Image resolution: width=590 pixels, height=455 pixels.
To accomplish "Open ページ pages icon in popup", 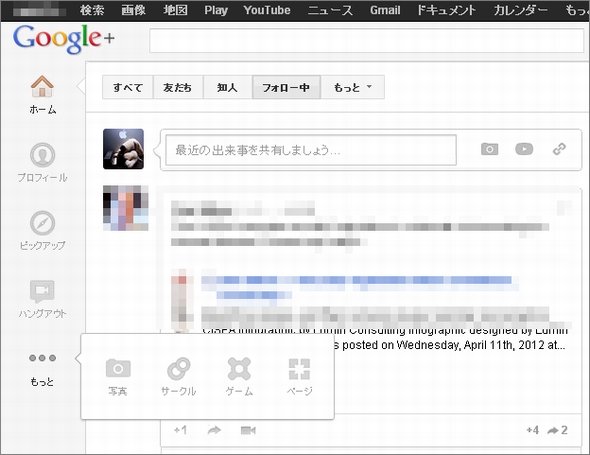I will (300, 369).
